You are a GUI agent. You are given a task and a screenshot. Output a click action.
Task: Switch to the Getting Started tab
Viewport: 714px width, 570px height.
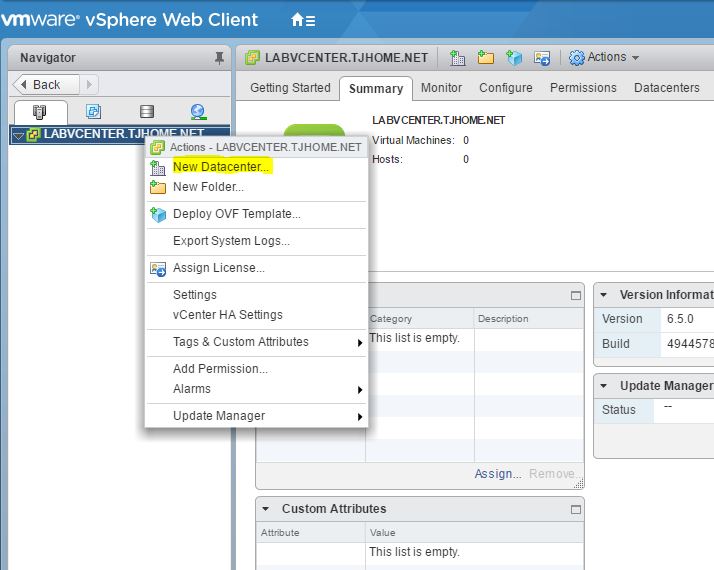pos(290,88)
